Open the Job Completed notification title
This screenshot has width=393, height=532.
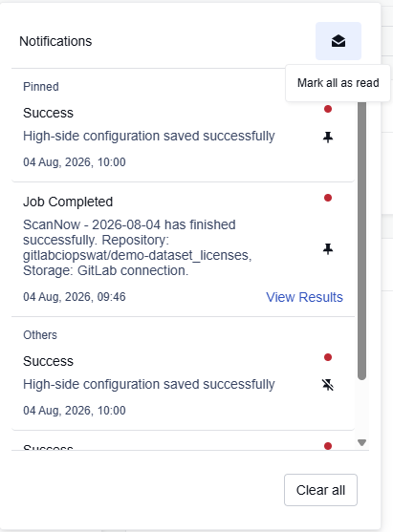tap(68, 202)
